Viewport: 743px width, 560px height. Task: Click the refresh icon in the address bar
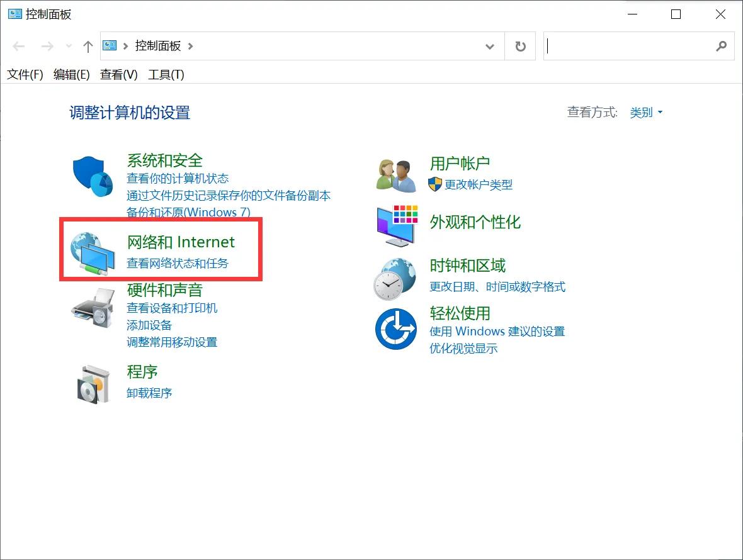[x=519, y=46]
